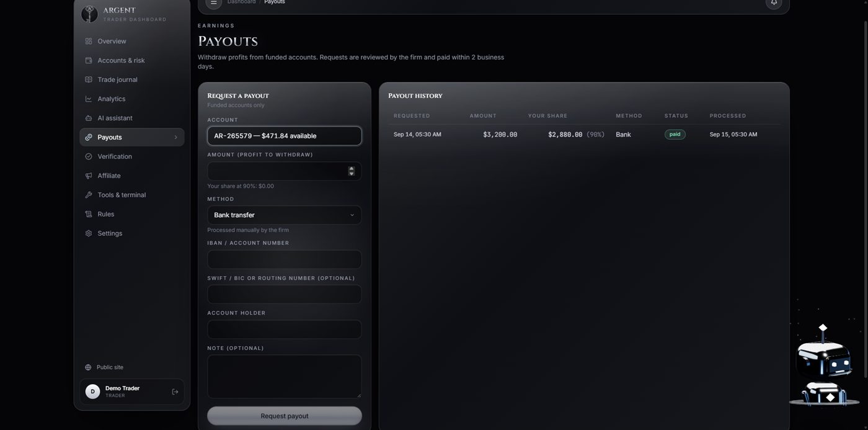Image resolution: width=868 pixels, height=430 pixels.
Task: Expand the Payouts chevron arrow
Action: click(x=175, y=137)
